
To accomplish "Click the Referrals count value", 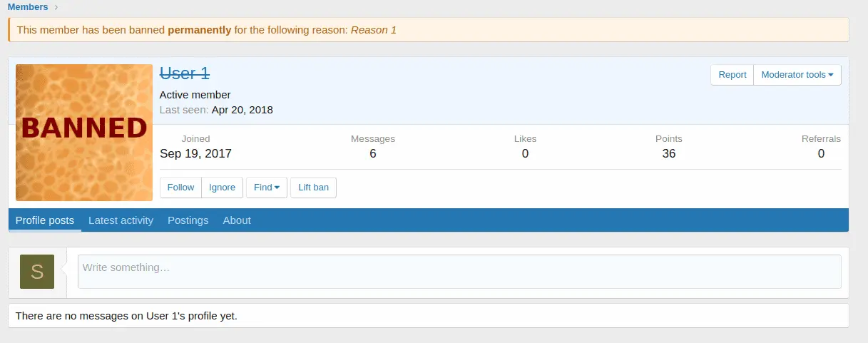I will [821, 153].
